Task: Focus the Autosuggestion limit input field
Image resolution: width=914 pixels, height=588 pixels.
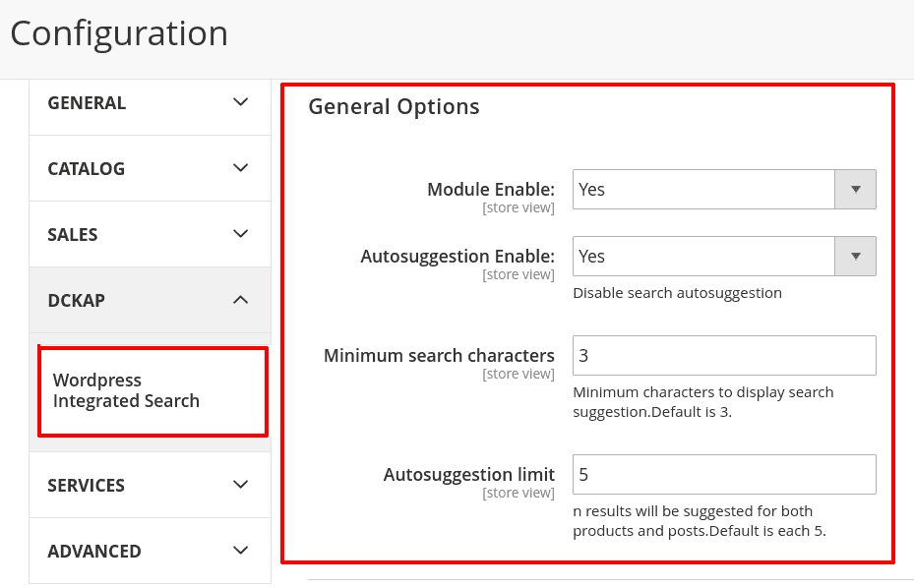Action: click(724, 474)
